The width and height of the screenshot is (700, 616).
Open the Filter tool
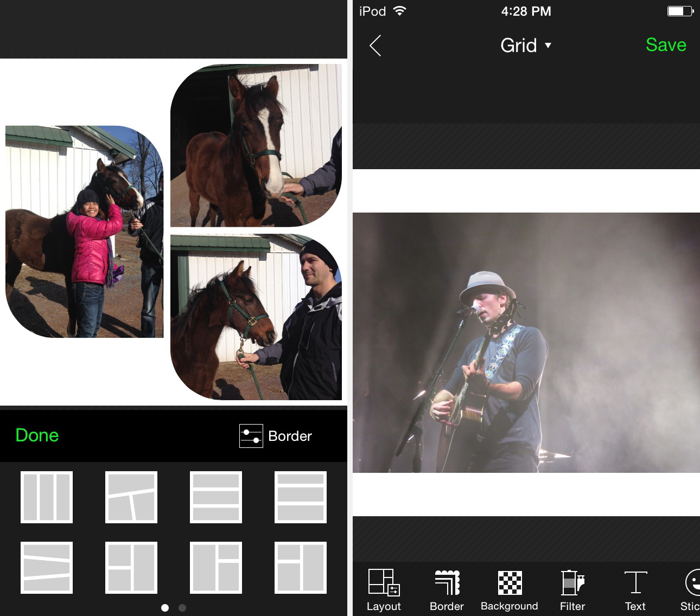pos(572,590)
